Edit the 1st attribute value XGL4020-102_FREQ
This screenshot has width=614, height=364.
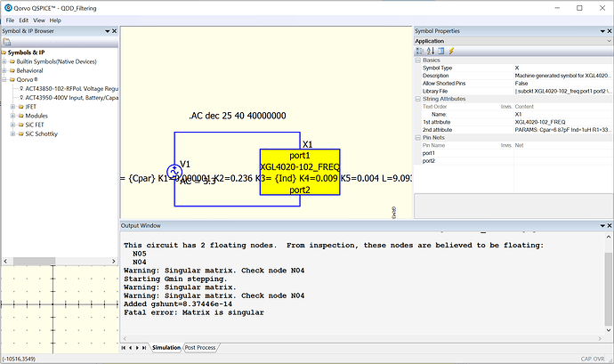pos(562,122)
